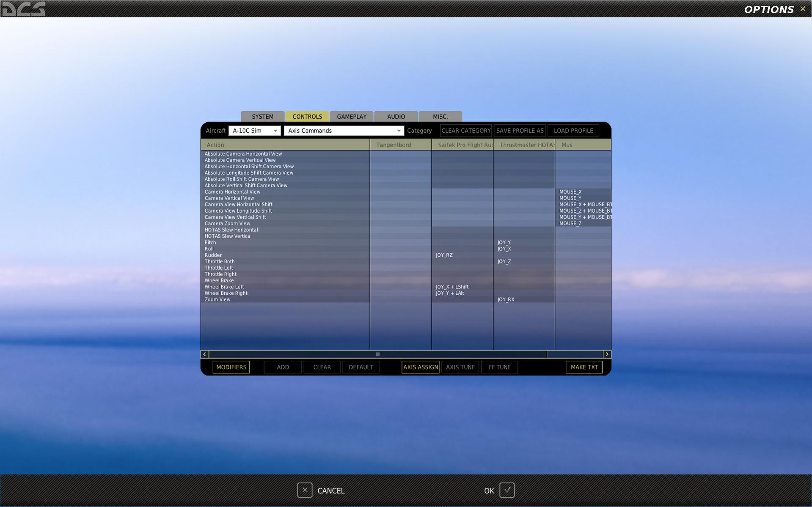Click the MAKE TXT button
The height and width of the screenshot is (507, 812).
click(584, 367)
